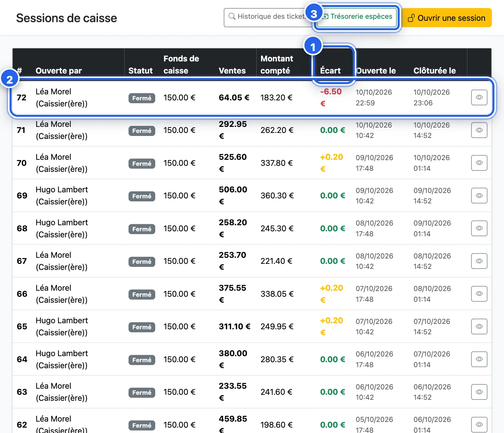
Task: Click the Fonds de caisse header
Action: (x=181, y=64)
